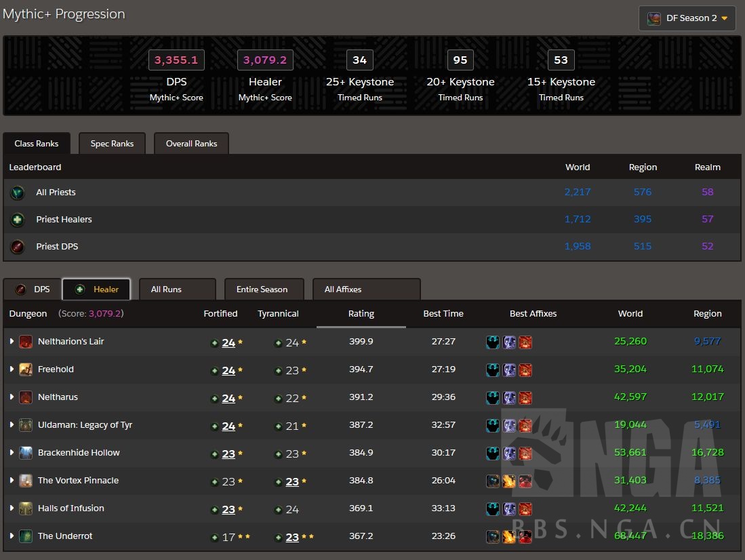This screenshot has width=745, height=560.
Task: Click the Halls of Infusion dungeon icon
Action: tap(26, 508)
